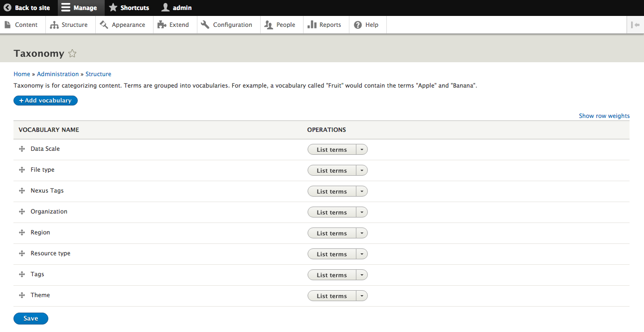Click the drag handle for Nexus Tags row

point(22,191)
